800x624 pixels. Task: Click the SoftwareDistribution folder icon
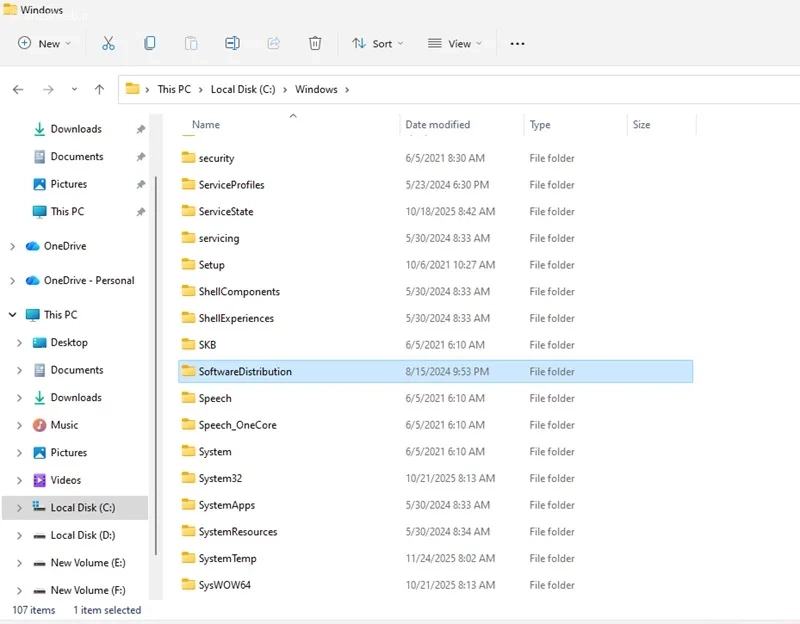188,371
